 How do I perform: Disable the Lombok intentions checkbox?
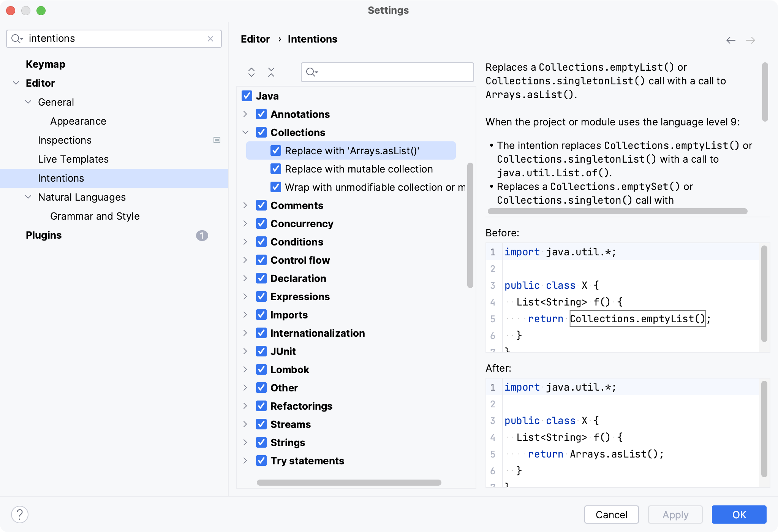click(261, 369)
